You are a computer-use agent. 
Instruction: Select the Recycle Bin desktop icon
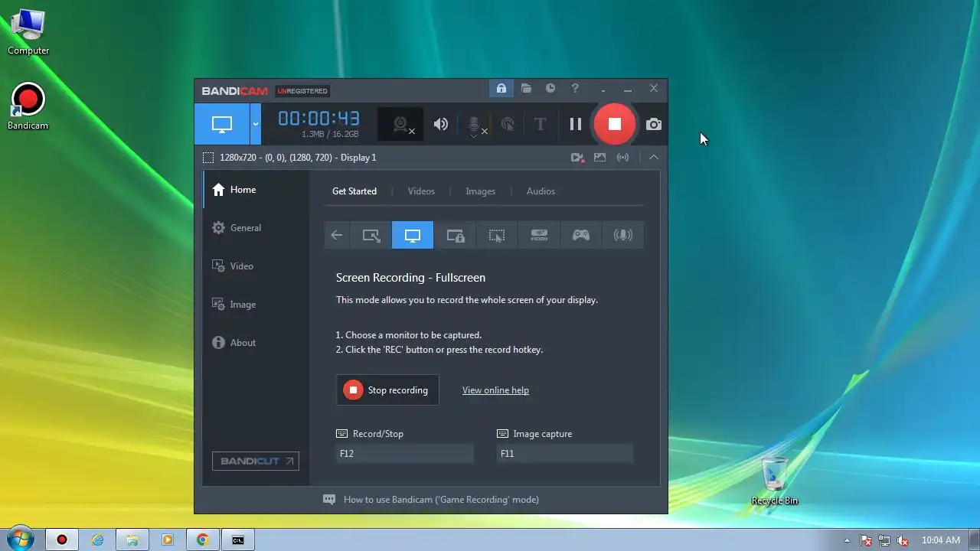[x=775, y=481]
